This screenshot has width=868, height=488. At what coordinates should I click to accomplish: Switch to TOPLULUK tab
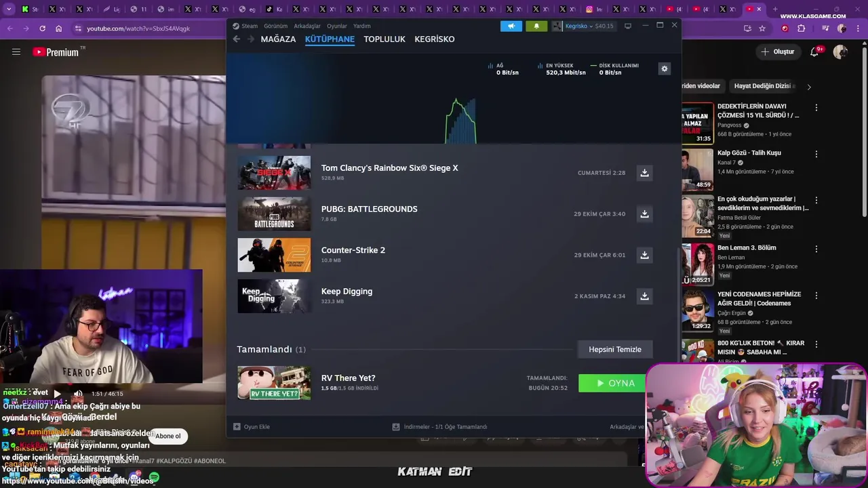click(384, 39)
